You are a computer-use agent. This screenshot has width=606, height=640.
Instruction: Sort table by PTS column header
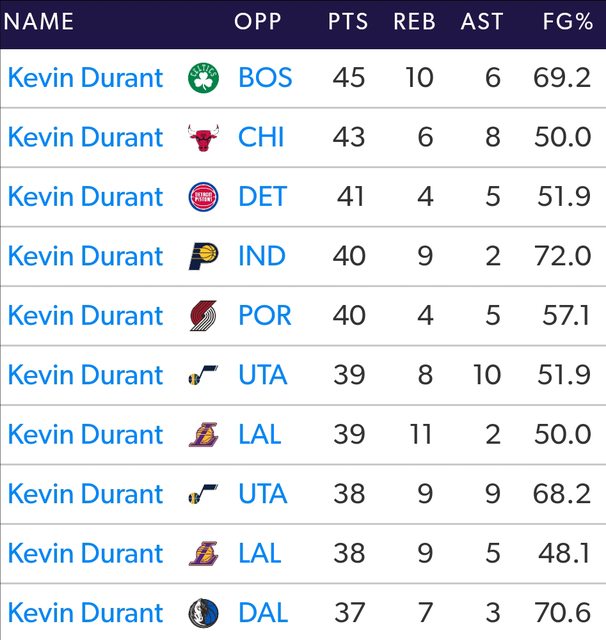tap(348, 21)
